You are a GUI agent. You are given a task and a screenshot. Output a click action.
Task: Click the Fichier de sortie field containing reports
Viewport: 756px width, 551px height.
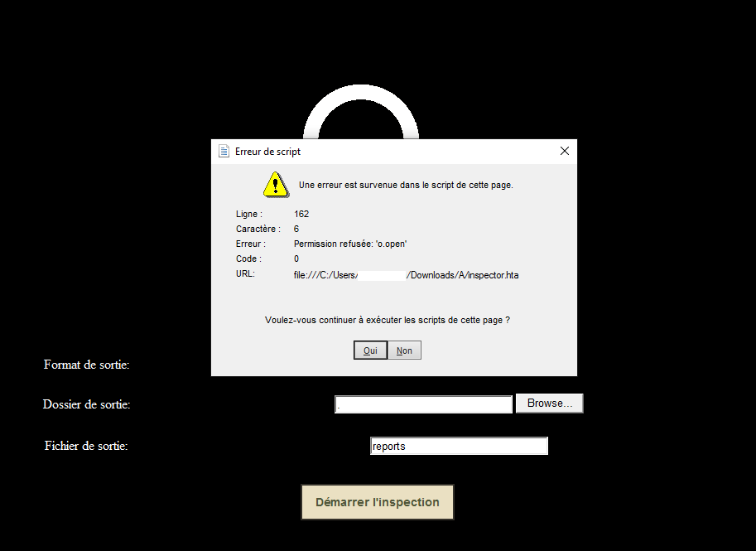coord(459,446)
